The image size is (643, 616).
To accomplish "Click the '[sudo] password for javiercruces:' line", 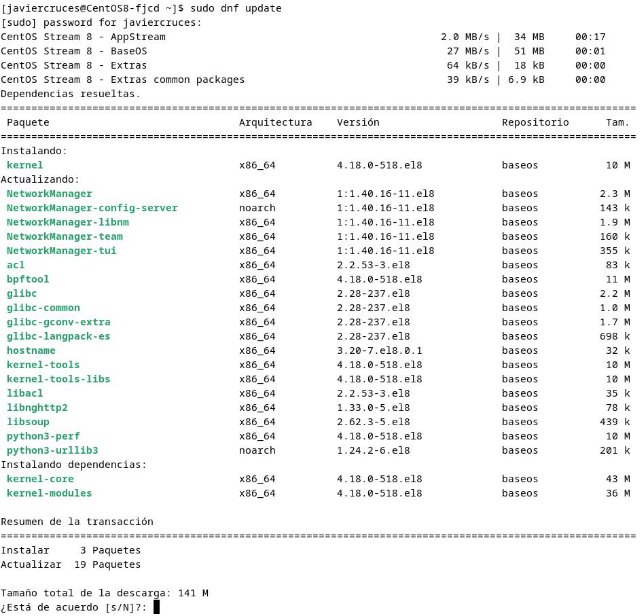I will [x=101, y=23].
